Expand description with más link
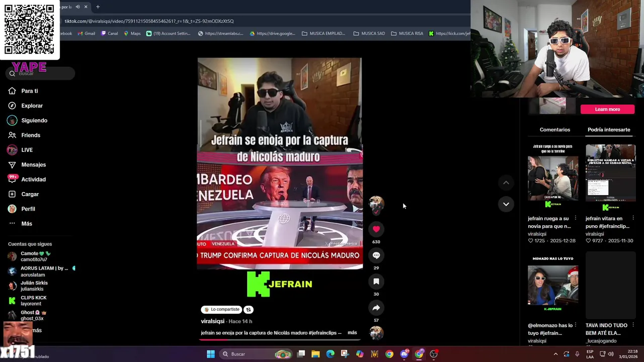 [352, 333]
